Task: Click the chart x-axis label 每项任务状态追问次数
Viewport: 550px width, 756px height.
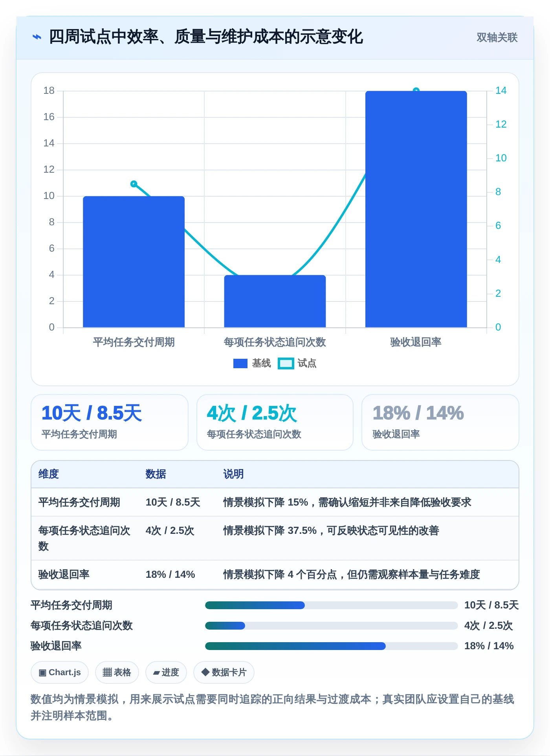Action: coord(275,342)
